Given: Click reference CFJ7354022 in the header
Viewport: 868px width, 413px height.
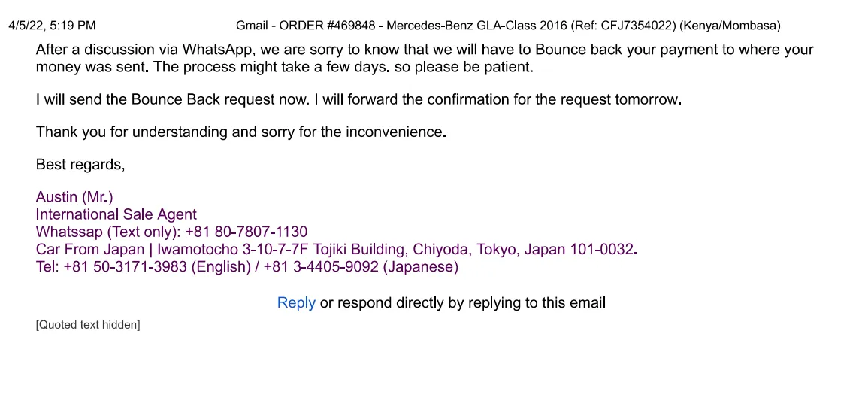Looking at the screenshot, I should coord(638,26).
